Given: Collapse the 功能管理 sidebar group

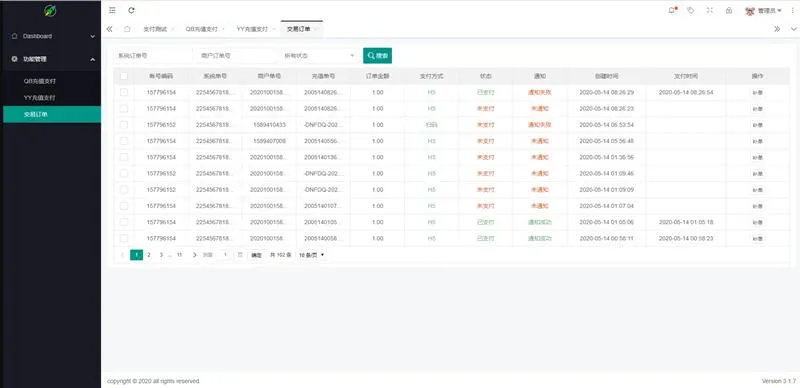Looking at the screenshot, I should (x=51, y=59).
